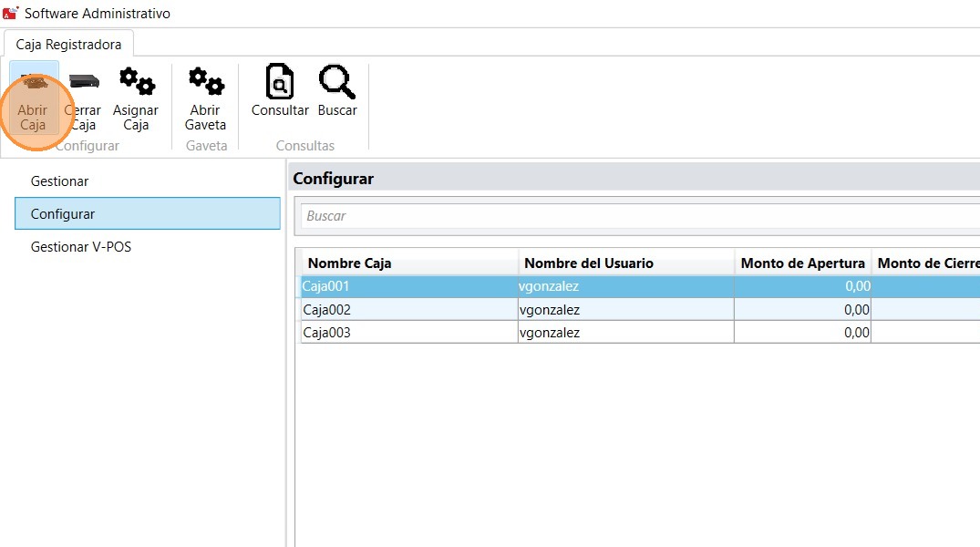Click the Abrir Gaveta icon

click(x=205, y=82)
